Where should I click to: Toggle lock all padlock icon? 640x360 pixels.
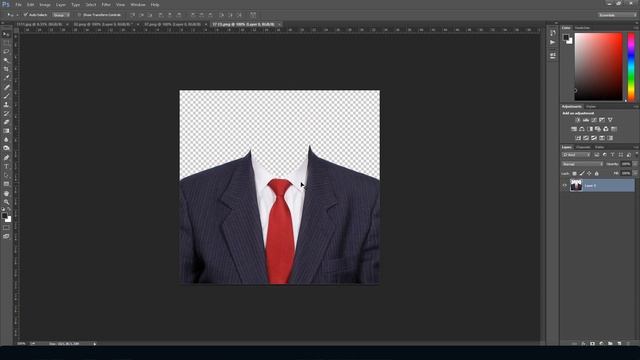596,173
